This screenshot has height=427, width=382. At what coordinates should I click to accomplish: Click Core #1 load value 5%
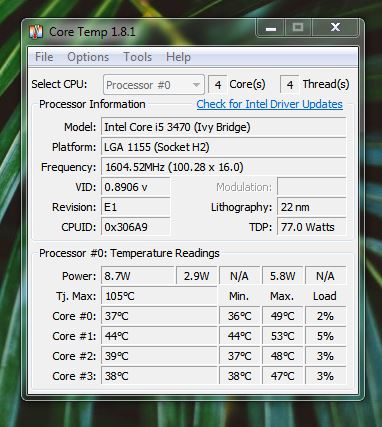pos(325,336)
